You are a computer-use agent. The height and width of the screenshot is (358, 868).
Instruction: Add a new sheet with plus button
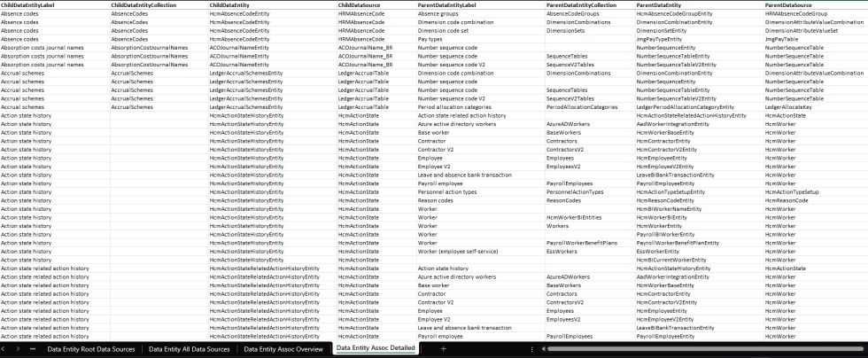pyautogui.click(x=444, y=349)
